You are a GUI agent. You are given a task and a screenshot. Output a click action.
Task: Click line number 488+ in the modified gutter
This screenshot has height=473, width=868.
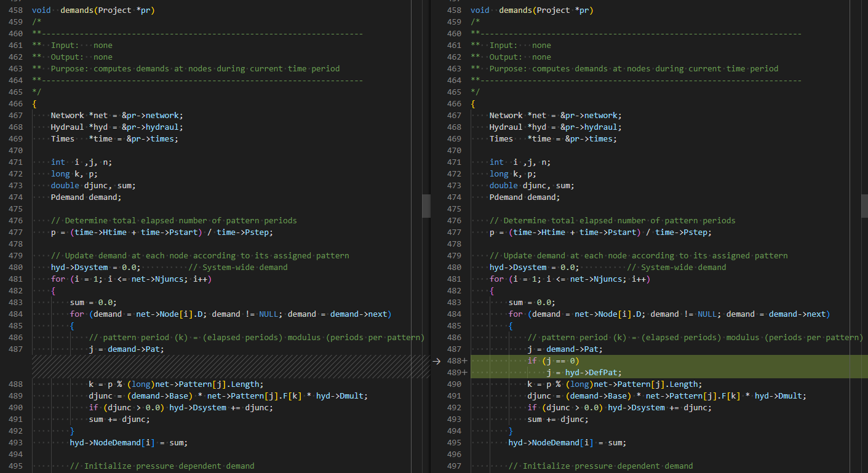[456, 361]
